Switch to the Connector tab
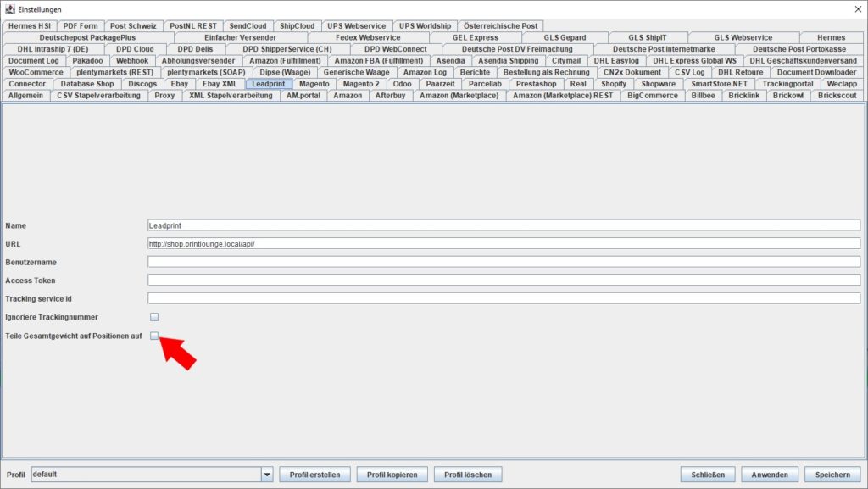 (27, 84)
